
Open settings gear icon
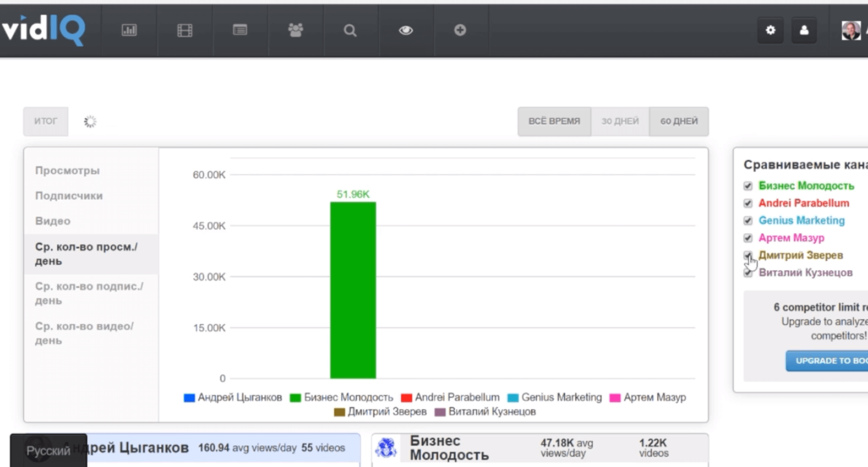tap(771, 30)
